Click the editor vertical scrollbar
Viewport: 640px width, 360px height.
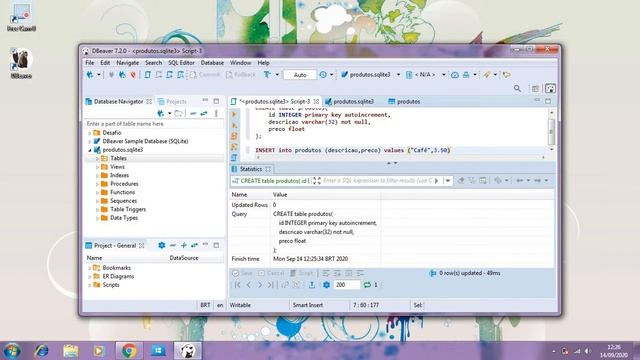(x=551, y=131)
